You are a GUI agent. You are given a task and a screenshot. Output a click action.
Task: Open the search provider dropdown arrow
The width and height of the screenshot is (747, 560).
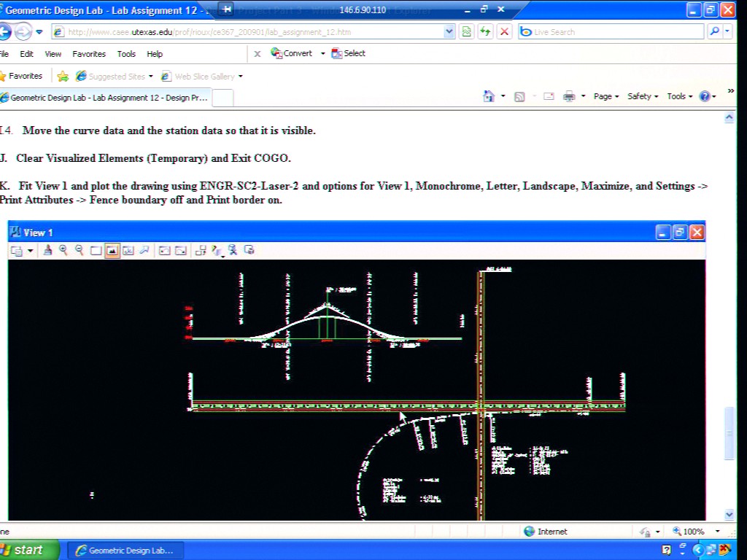pyautogui.click(x=727, y=31)
